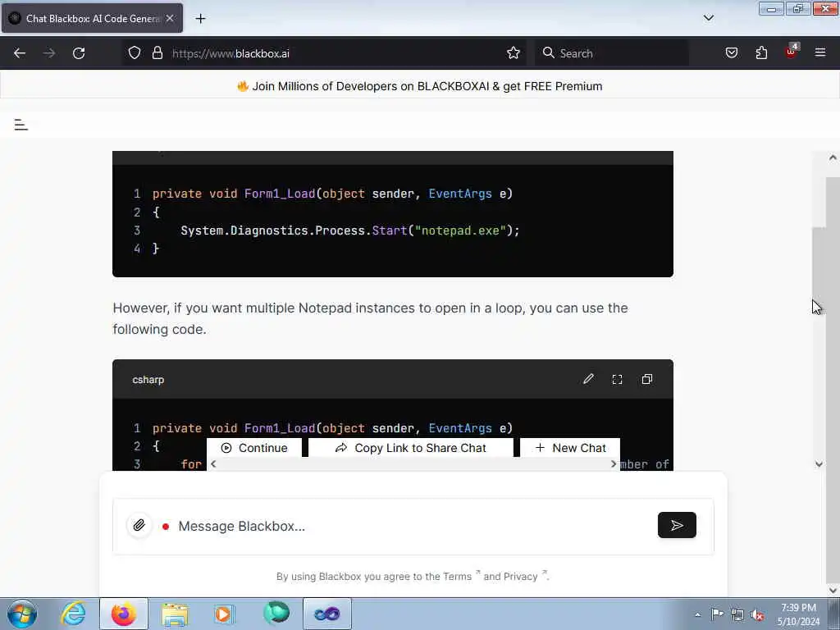Image resolution: width=840 pixels, height=630 pixels.
Task: Click Copy Link to Share Chat
Action: coord(410,448)
